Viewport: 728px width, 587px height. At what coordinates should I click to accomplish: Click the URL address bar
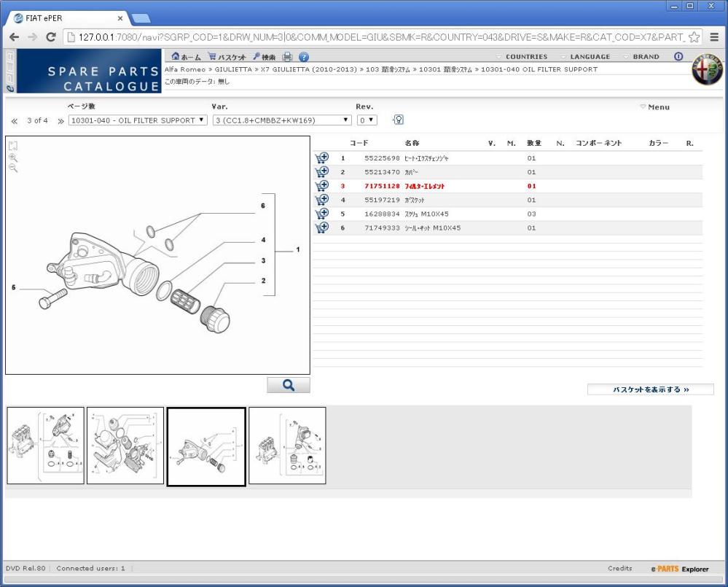(x=382, y=37)
